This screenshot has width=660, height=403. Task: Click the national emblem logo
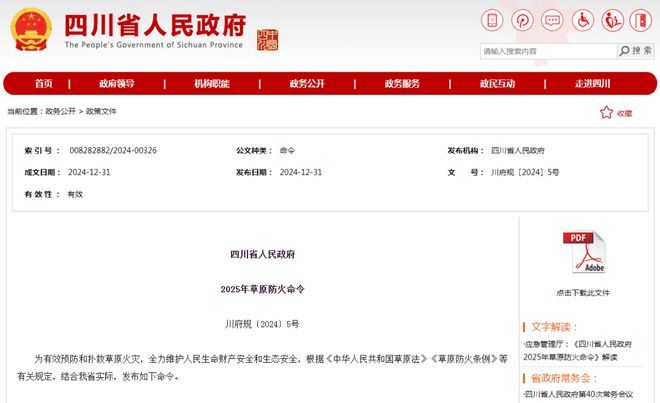point(31,29)
